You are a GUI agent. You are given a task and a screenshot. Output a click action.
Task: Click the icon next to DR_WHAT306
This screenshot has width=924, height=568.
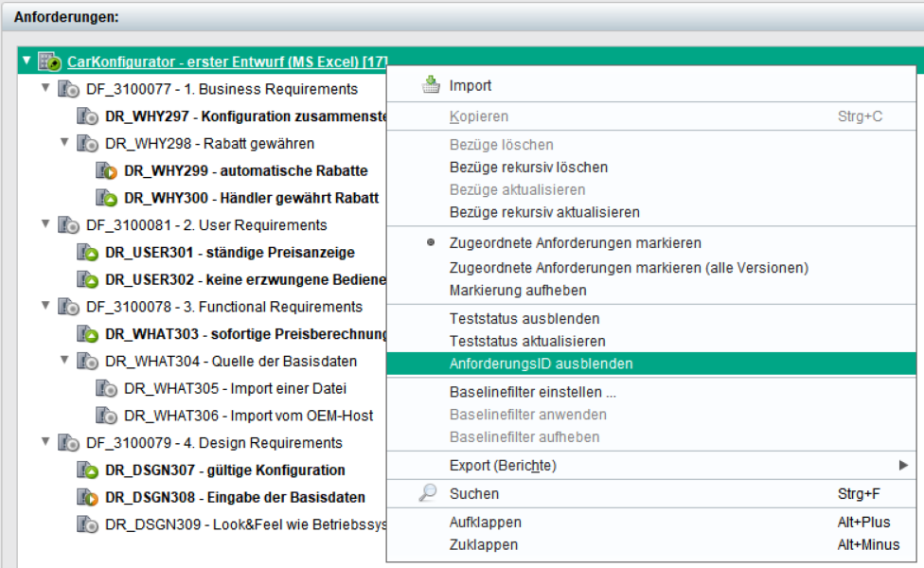pyautogui.click(x=107, y=416)
